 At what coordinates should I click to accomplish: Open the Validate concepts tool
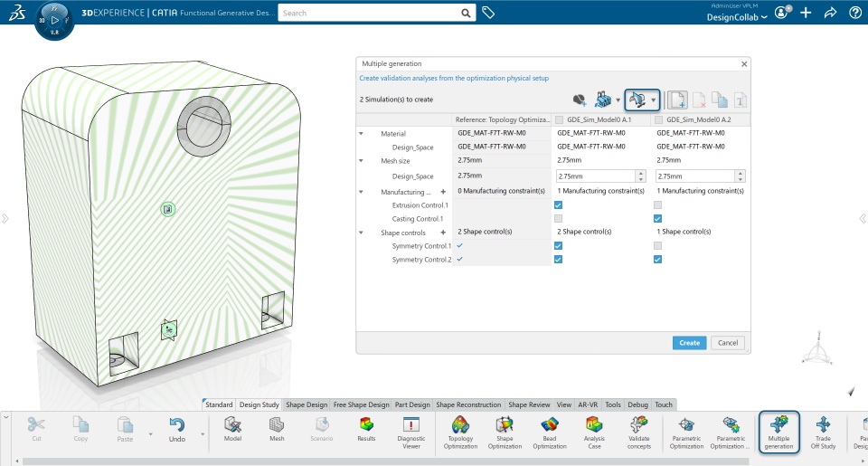639,433
